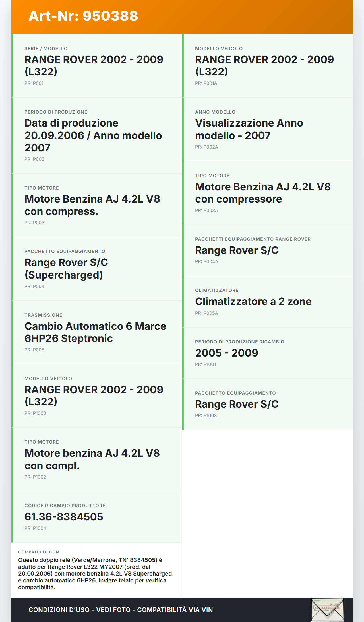Select Cambio Automatico 6 Marce 6HP26 Steptronic
The width and height of the screenshot is (364, 622).
(97, 332)
